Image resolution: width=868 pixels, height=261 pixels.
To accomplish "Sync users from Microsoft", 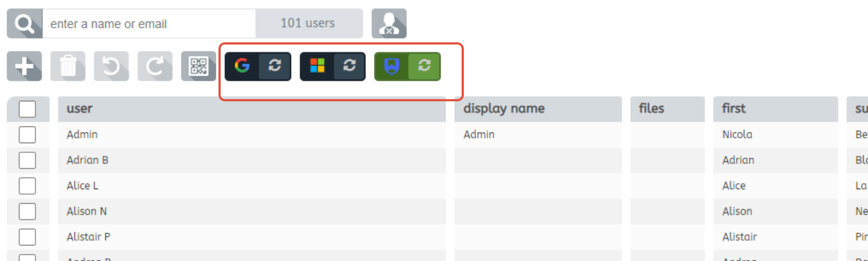I will click(350, 66).
